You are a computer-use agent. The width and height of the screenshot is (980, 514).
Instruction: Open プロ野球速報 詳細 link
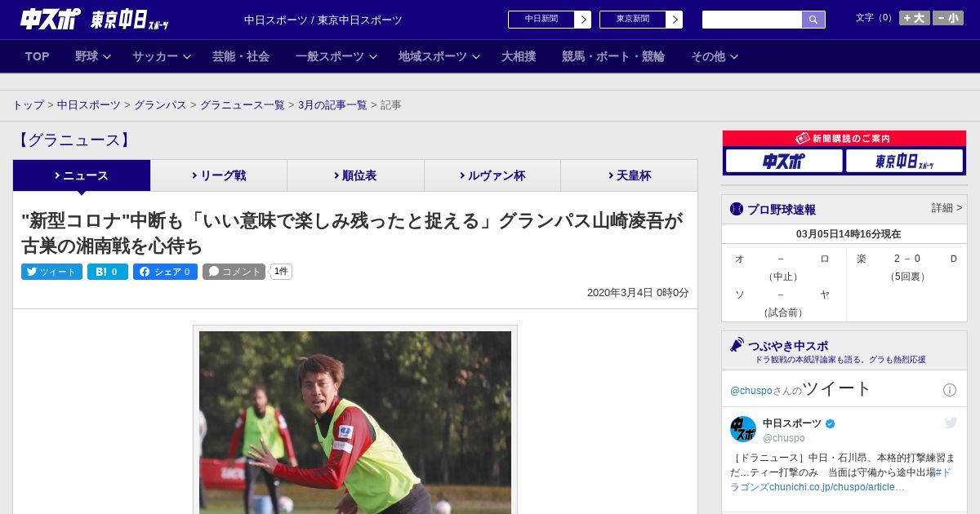point(947,208)
